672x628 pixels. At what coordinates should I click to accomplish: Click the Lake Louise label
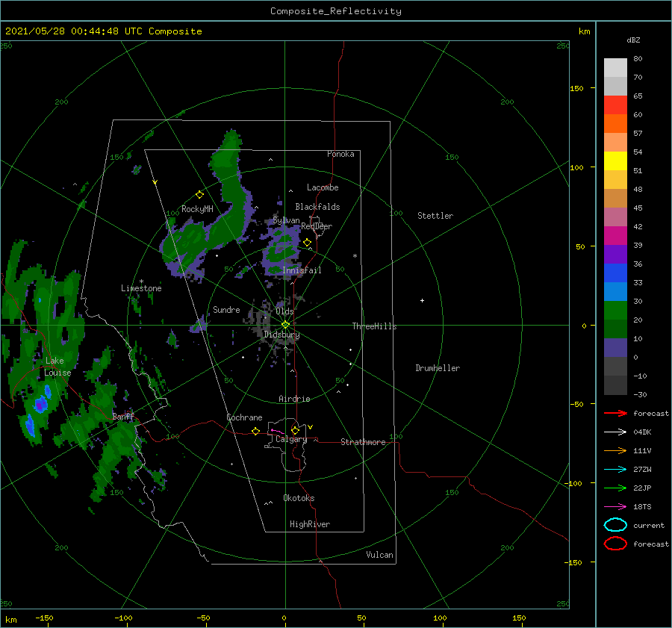(58, 367)
